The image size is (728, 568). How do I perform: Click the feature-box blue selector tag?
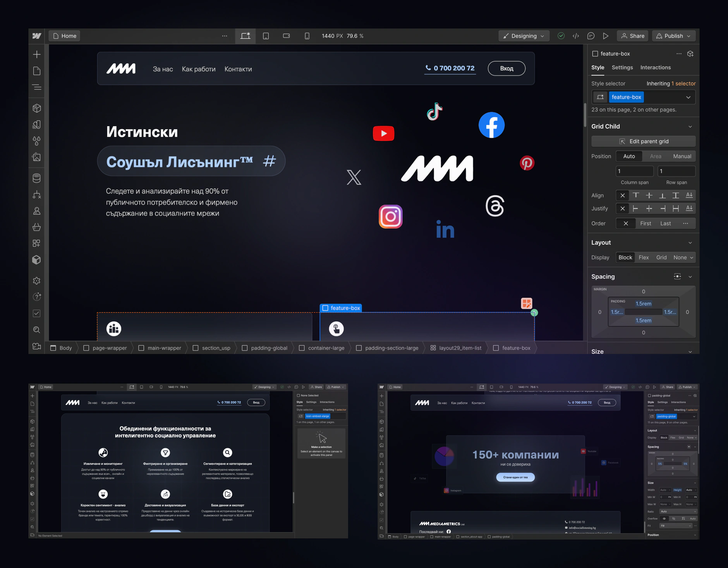click(626, 97)
